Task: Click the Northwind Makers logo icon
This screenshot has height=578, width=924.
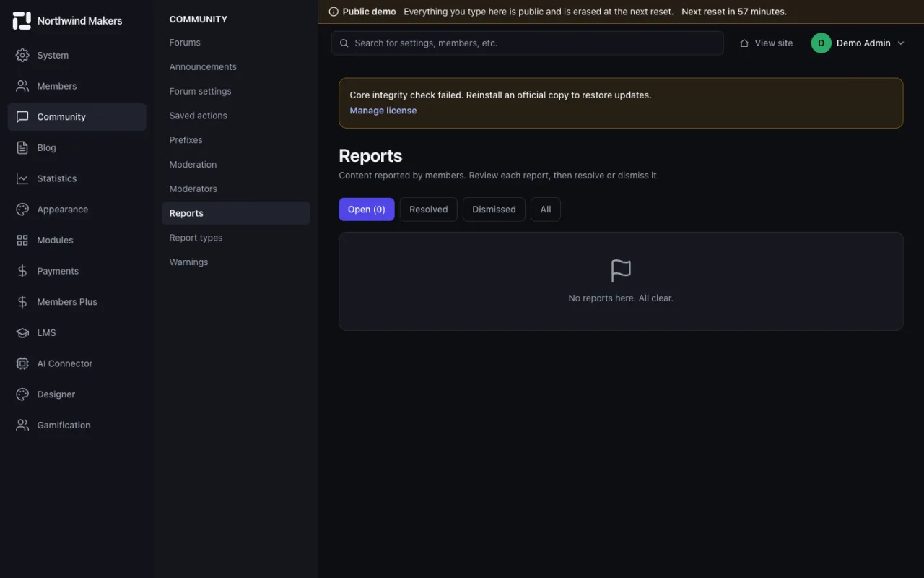Action: click(22, 21)
